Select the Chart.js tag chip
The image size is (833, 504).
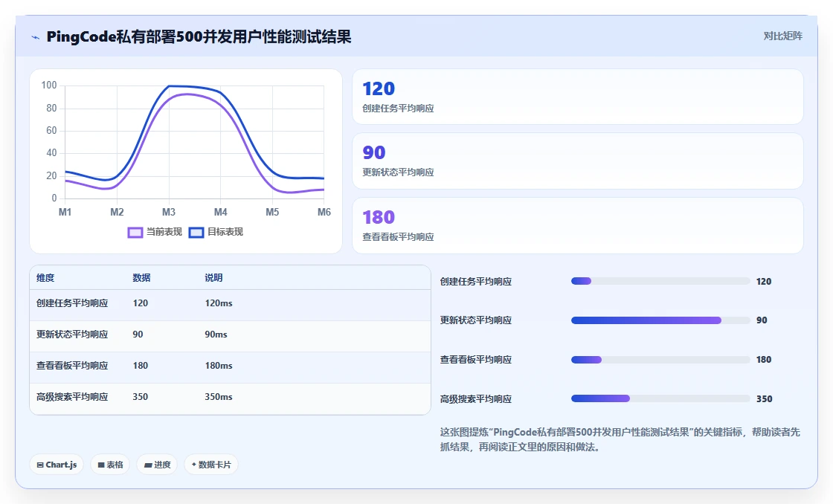coord(57,465)
